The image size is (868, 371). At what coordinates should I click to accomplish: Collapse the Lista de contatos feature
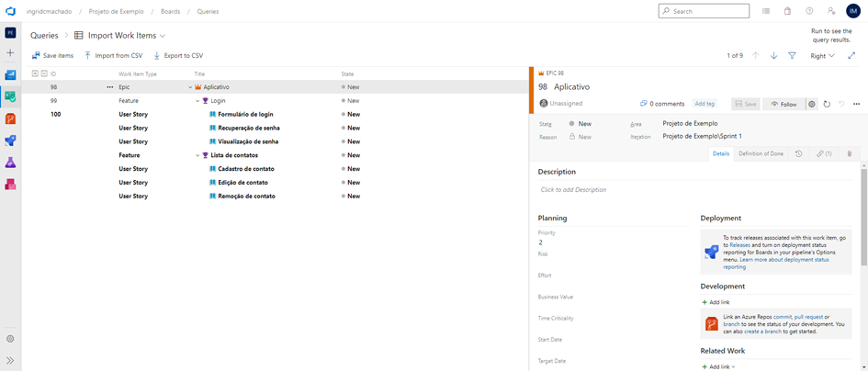pos(197,155)
